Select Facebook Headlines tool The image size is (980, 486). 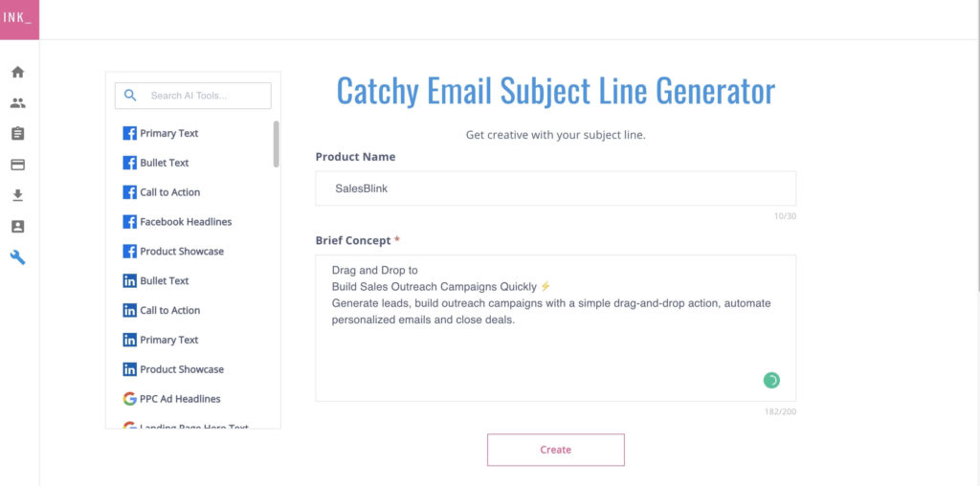coord(177,222)
